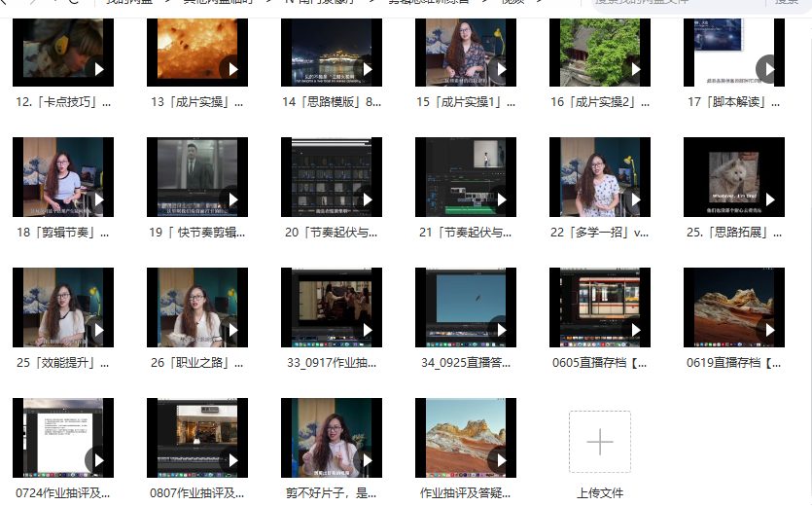The width and height of the screenshot is (812, 506).
Task: Open the 12.「卡点技巧」 headphone girl thumbnail
Action: 63,53
